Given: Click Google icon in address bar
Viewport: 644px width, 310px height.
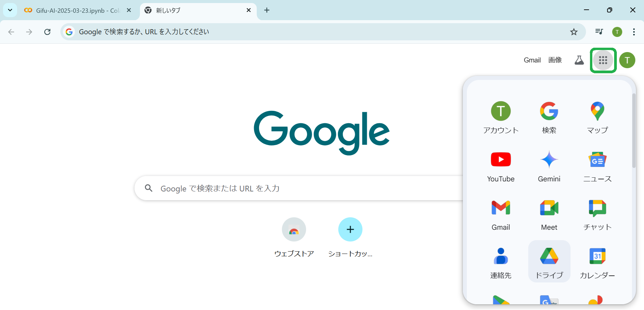Looking at the screenshot, I should point(69,32).
